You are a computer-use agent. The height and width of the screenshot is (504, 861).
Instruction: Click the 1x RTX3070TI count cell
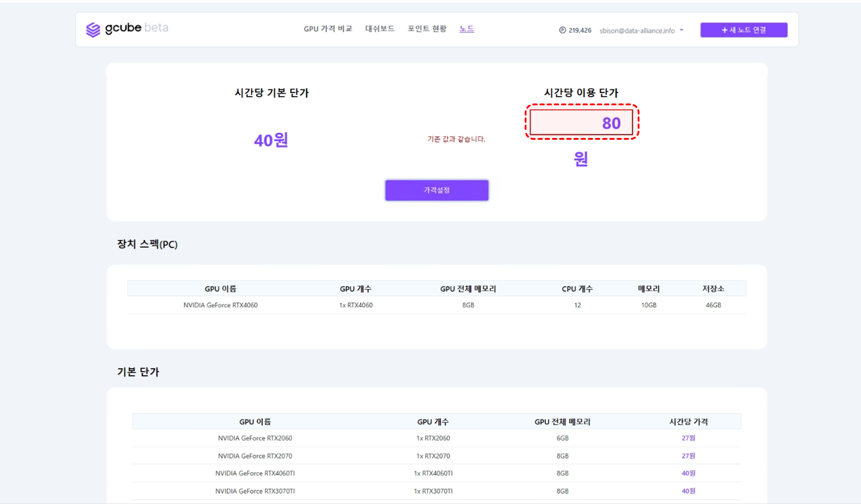tap(433, 491)
